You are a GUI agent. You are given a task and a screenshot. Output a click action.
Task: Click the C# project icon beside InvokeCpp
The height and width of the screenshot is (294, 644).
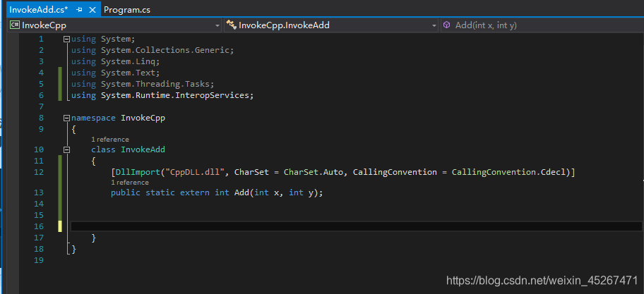(x=15, y=25)
